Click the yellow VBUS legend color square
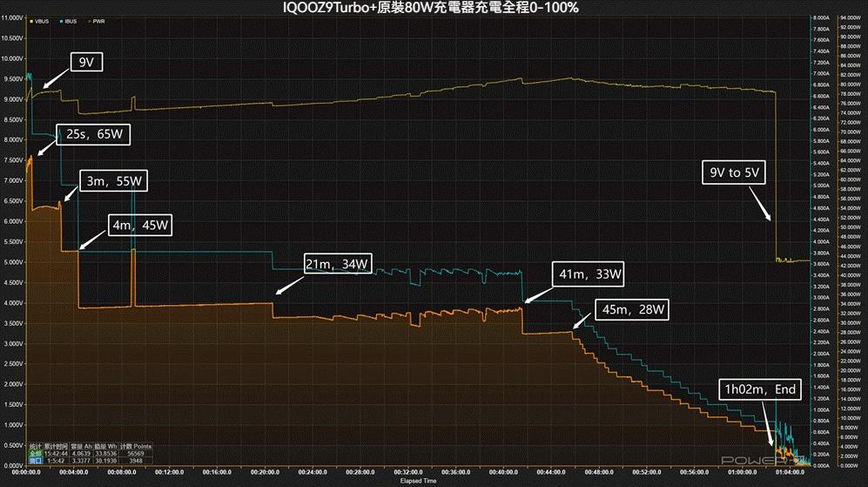868x487 pixels. pos(31,21)
